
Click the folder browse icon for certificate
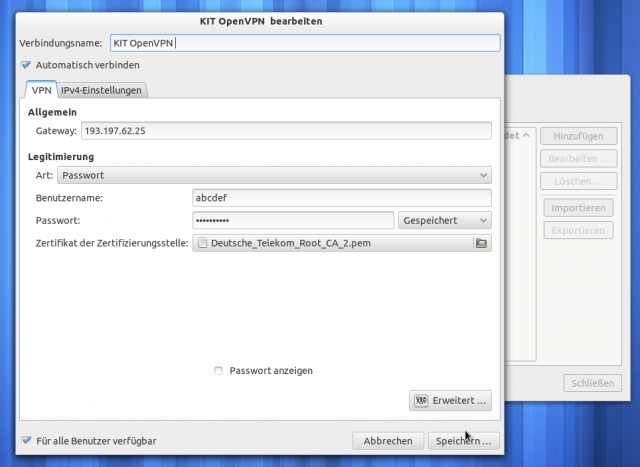click(480, 243)
